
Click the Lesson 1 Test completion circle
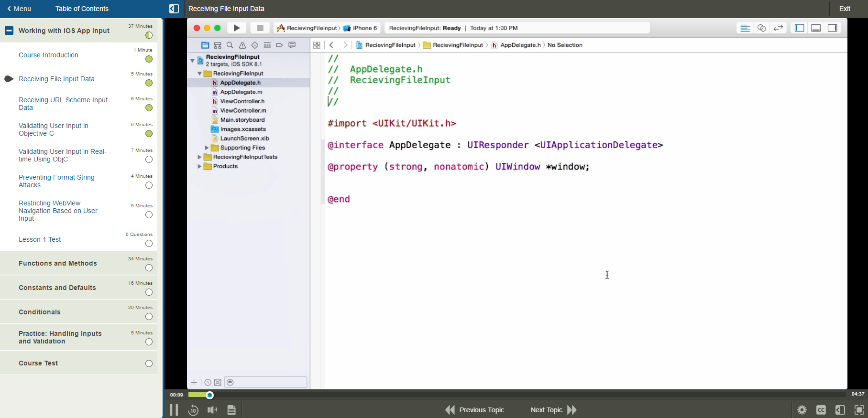pos(149,244)
